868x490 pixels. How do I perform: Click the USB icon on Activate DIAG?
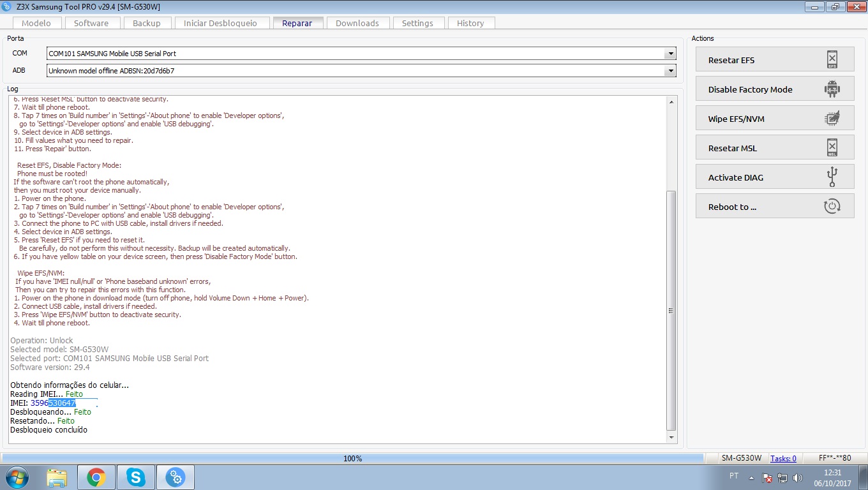coord(832,177)
